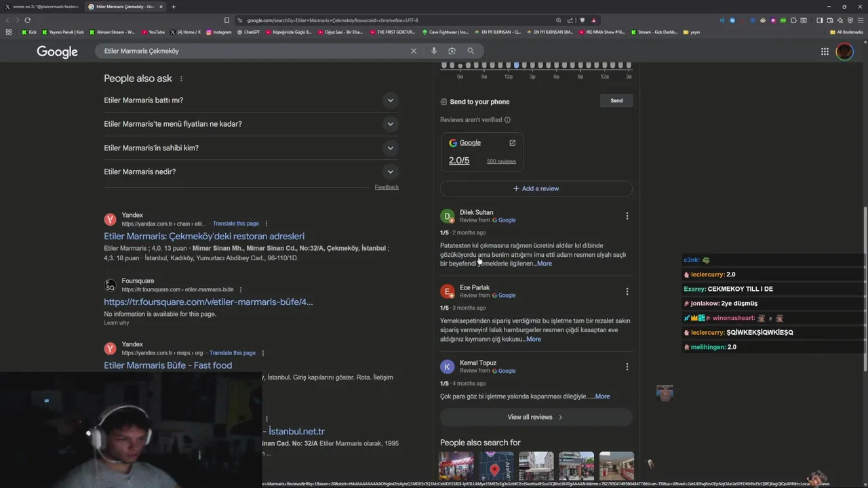This screenshot has height=488, width=868.
Task: Open the Brave wallet icon
Action: coord(830,20)
